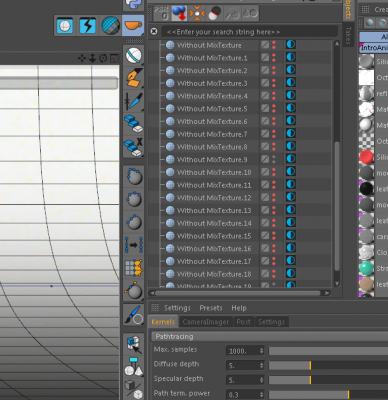Screen dimensions: 388x400
Task: Select the blue blocks with X icon
Action: pos(134,147)
